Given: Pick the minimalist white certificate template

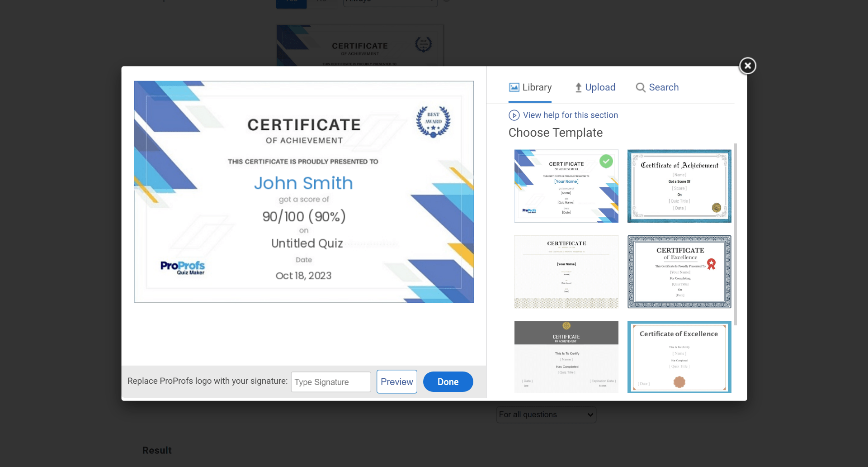Looking at the screenshot, I should [x=566, y=272].
